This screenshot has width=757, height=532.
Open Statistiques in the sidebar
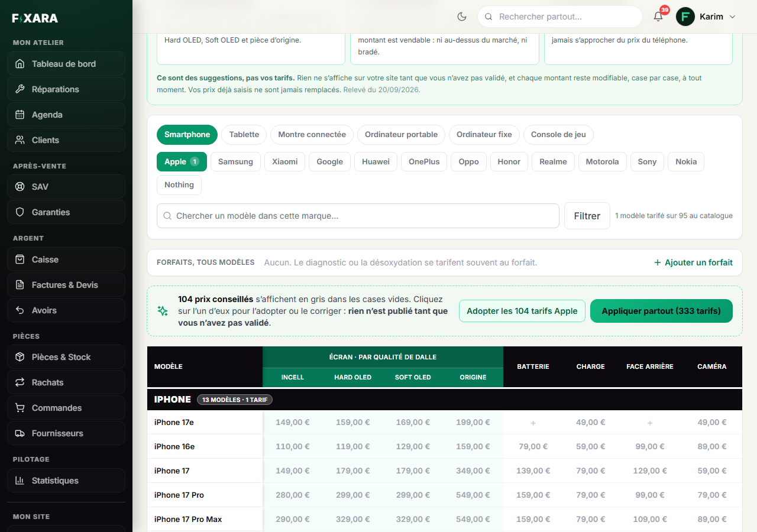click(x=66, y=481)
